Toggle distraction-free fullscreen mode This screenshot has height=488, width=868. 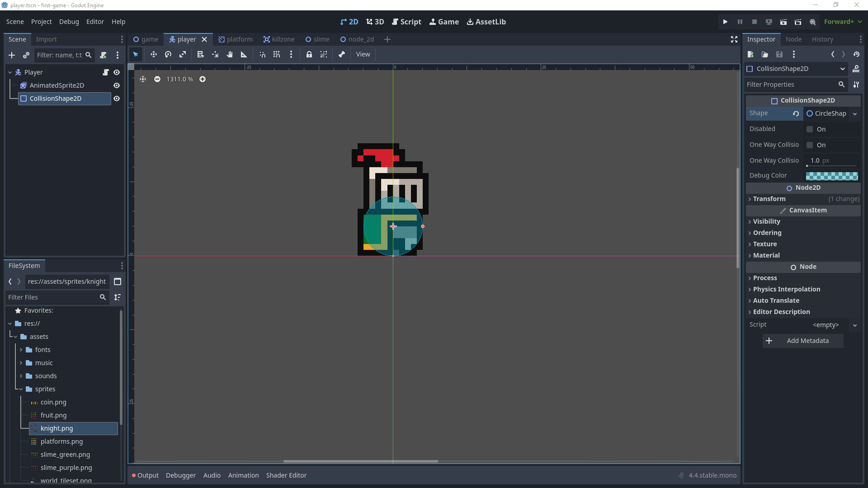coord(734,40)
